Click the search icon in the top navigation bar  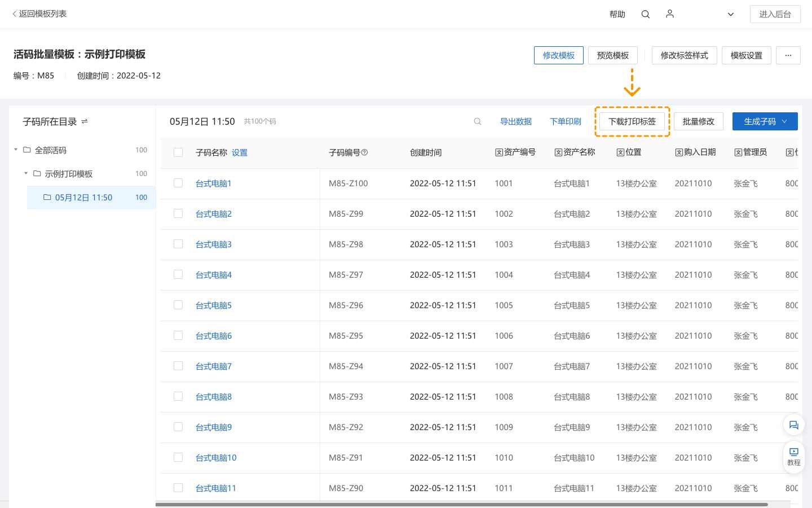[x=645, y=14]
